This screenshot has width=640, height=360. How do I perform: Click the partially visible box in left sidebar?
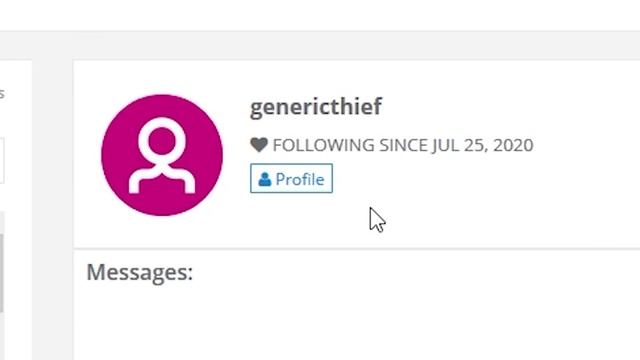click(2, 161)
